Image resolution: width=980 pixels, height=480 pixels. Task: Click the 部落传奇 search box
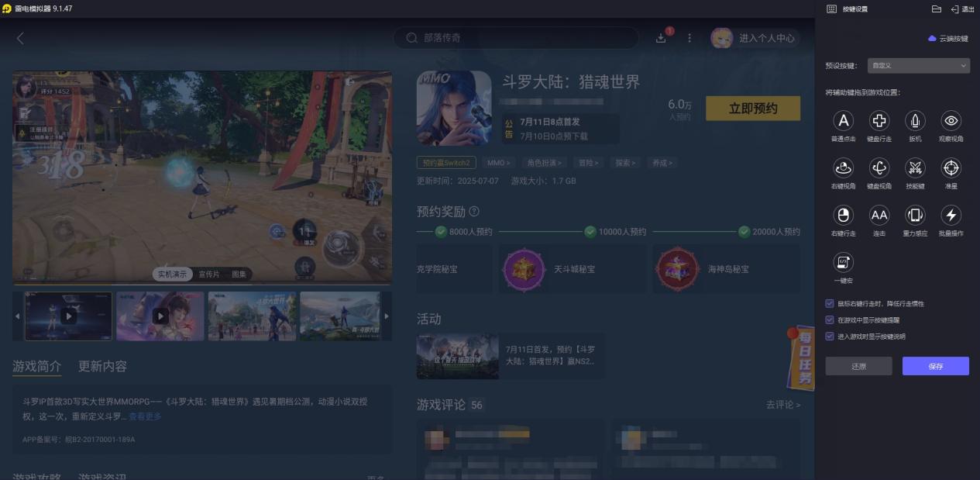(x=516, y=38)
